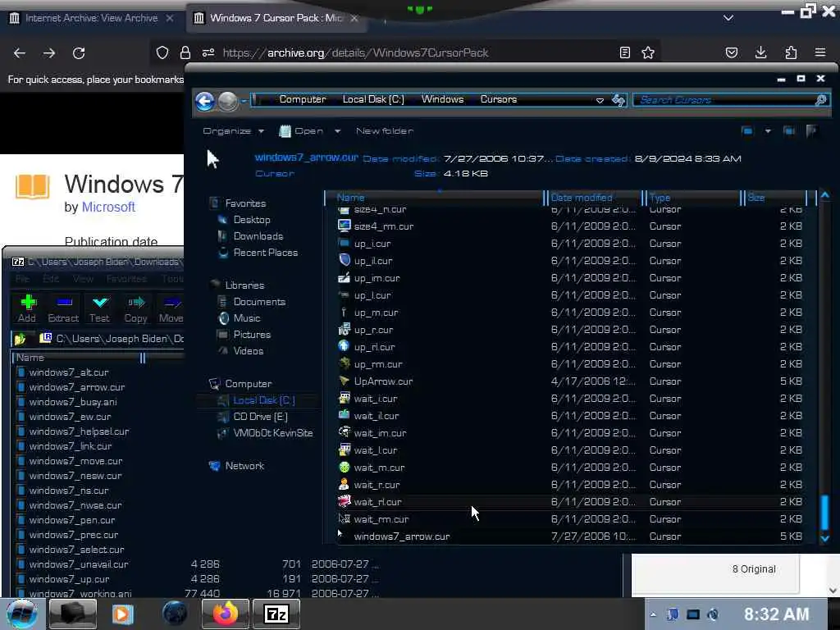Screen dimensions: 840x630
Task: Expand the Open button dropdown arrow
Action: (337, 130)
